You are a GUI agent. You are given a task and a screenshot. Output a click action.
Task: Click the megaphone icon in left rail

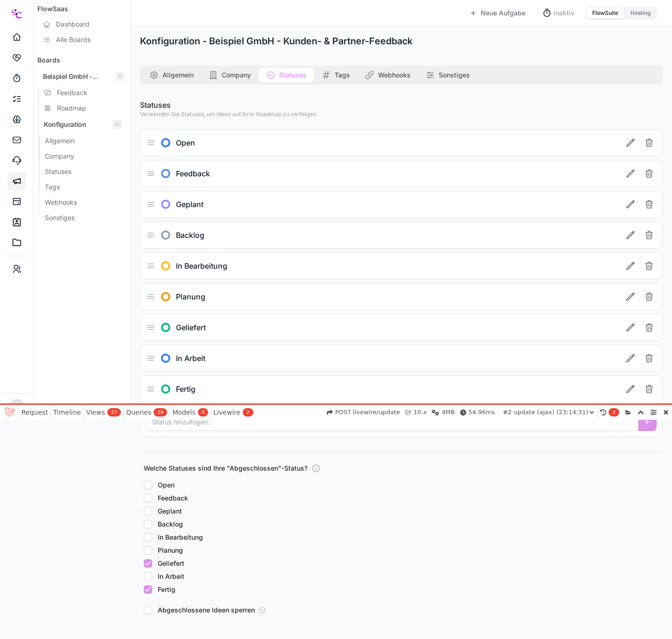tap(17, 181)
